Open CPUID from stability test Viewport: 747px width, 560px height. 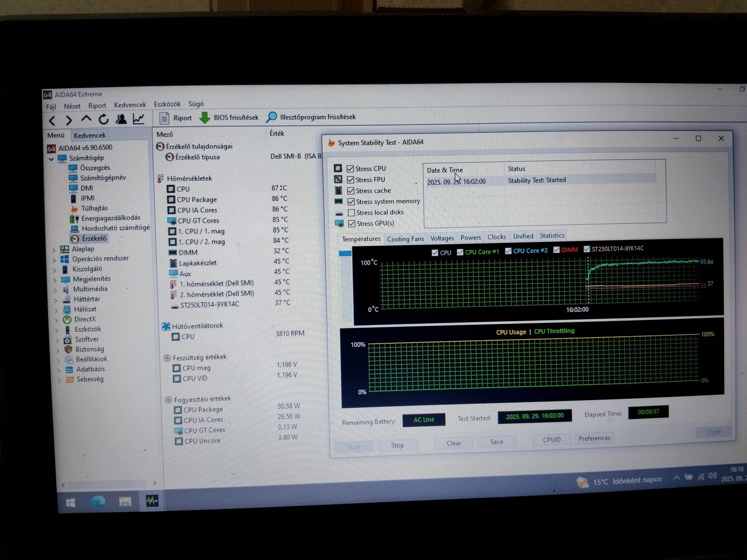552,440
